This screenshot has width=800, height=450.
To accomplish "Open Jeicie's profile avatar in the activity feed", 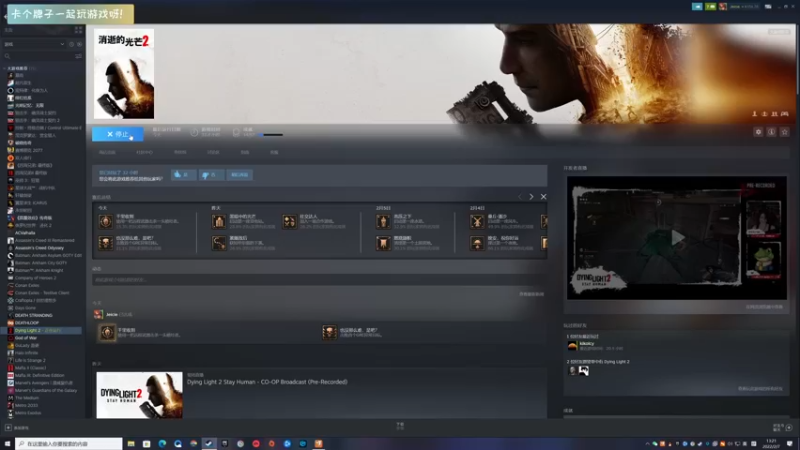I will click(x=98, y=314).
